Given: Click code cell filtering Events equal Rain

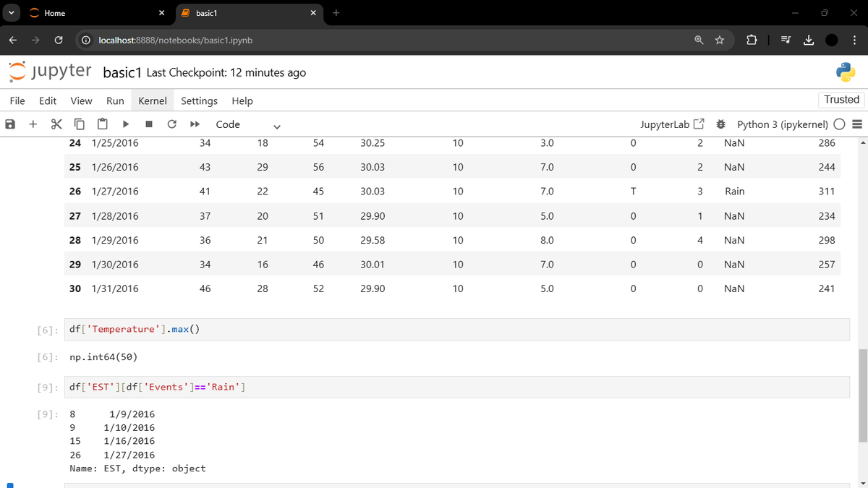Looking at the screenshot, I should pos(457,387).
